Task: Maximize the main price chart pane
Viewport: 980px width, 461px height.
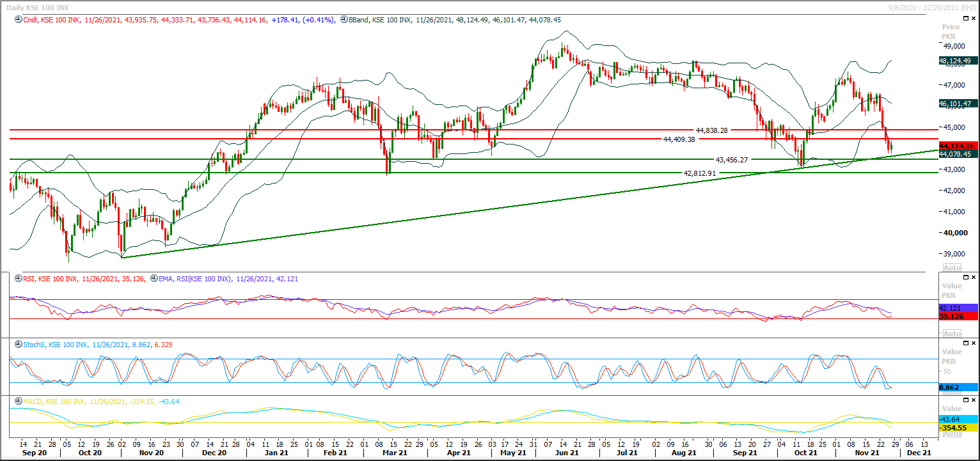Action: point(965,19)
